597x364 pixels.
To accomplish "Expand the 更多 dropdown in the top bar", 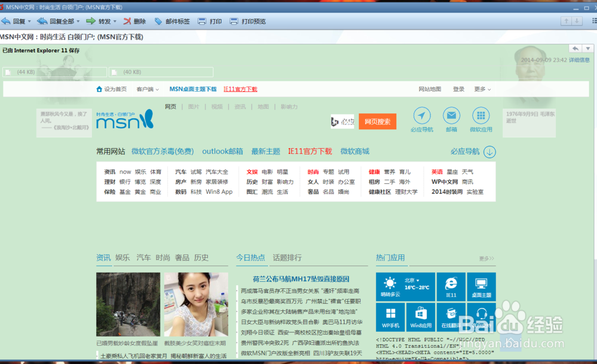I will pos(482,89).
